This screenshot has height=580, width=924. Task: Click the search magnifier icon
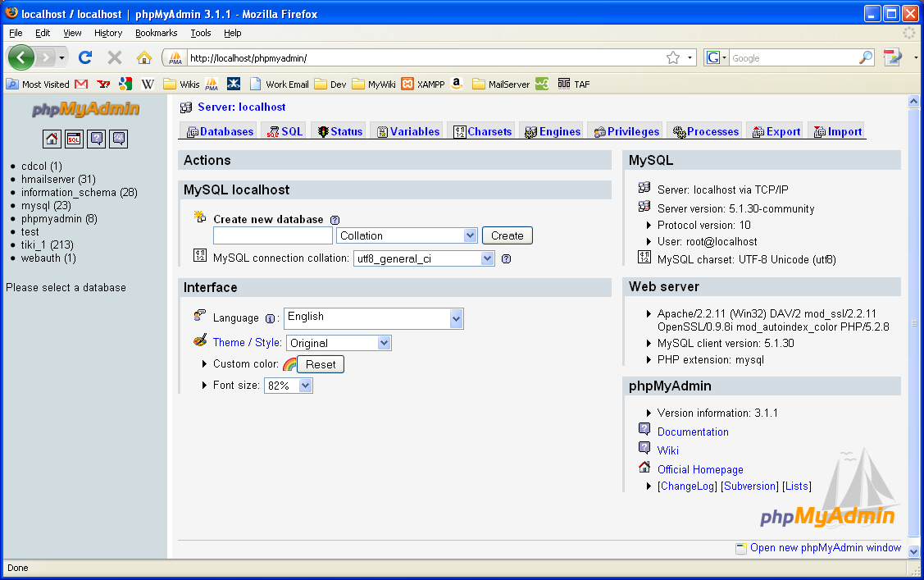[x=866, y=57]
